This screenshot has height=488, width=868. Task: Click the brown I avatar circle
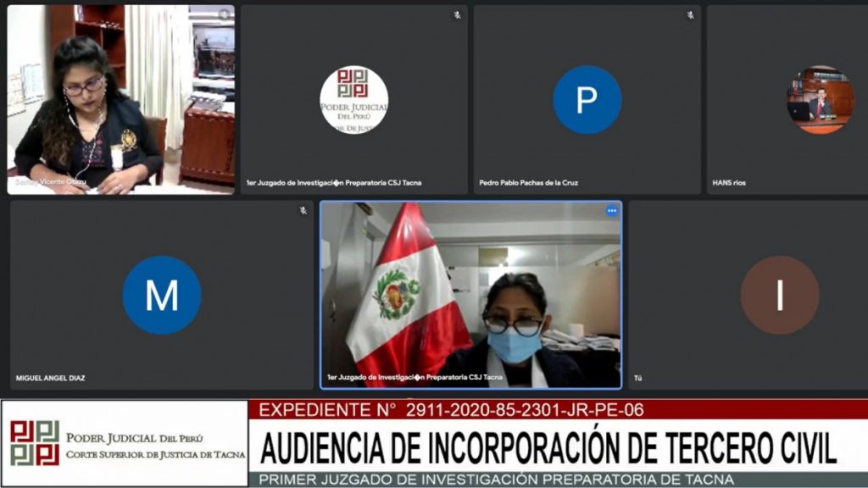click(780, 295)
